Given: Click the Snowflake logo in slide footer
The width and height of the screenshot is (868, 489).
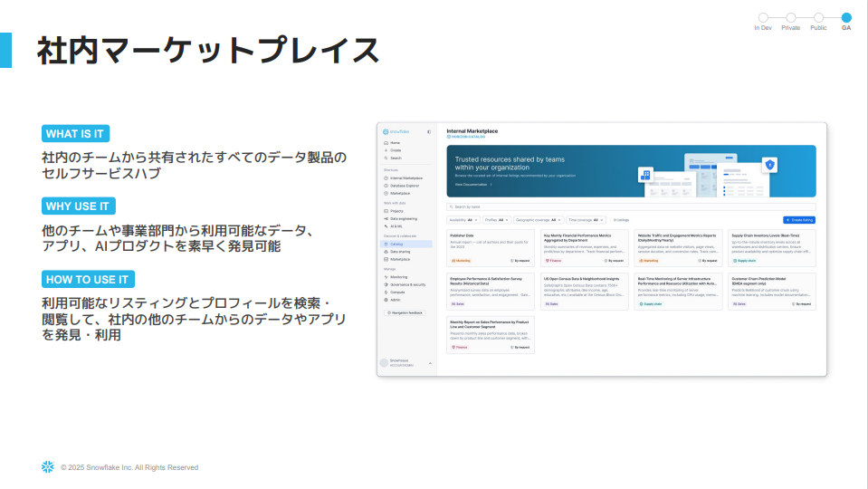Looking at the screenshot, I should 48,467.
